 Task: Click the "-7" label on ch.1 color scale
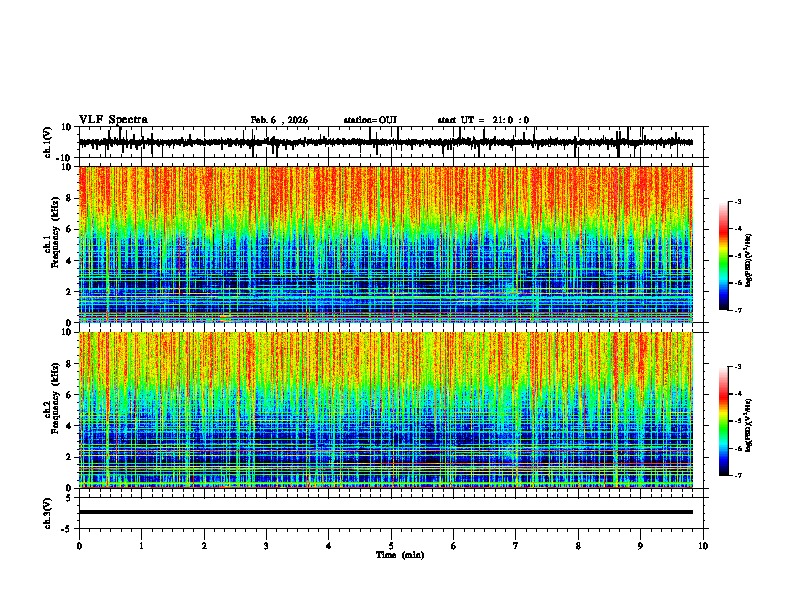pos(738,310)
